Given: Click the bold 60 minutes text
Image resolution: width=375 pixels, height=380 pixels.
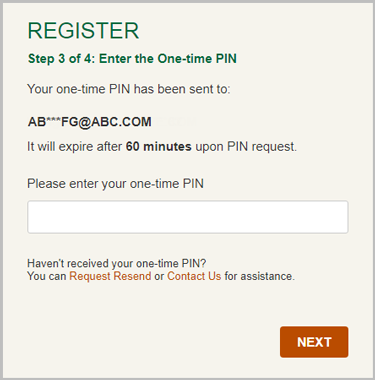Looking at the screenshot, I should click(x=159, y=147).
